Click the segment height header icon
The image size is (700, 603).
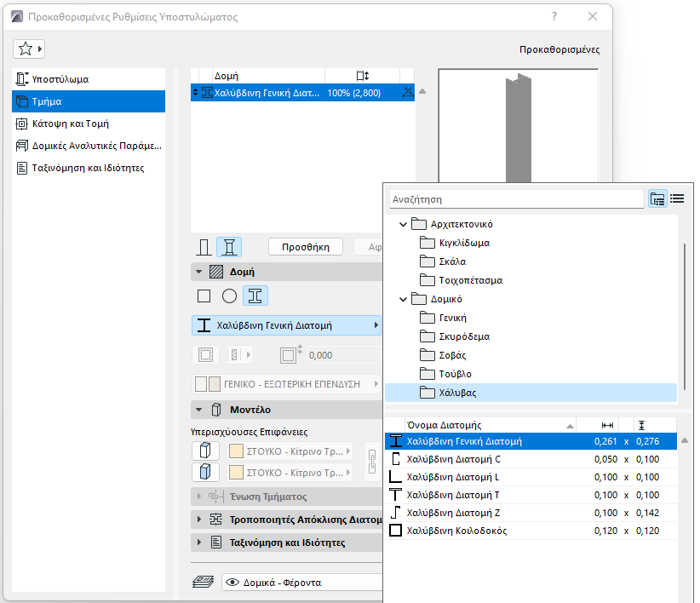pyautogui.click(x=363, y=76)
